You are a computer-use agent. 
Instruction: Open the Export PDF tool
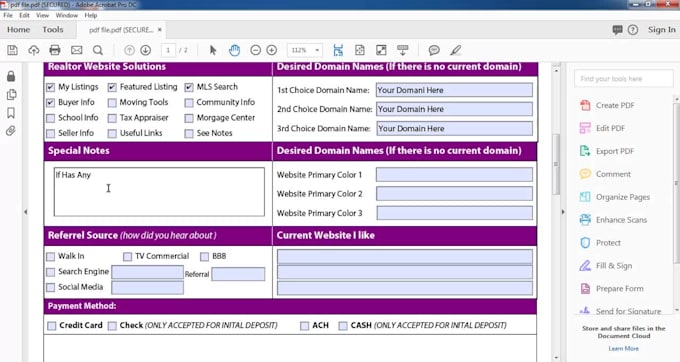[607, 151]
